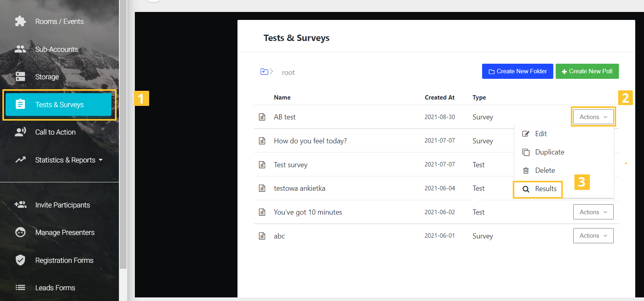Click the Create New Poll button
Image resolution: width=644 pixels, height=301 pixels.
(x=587, y=71)
